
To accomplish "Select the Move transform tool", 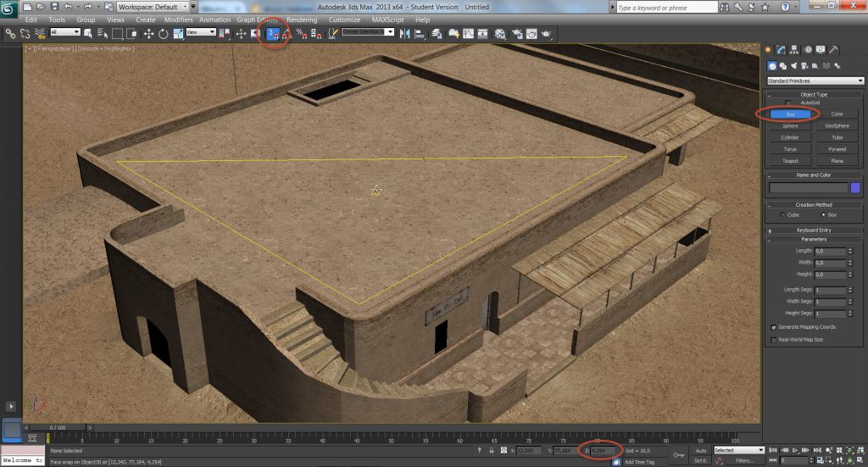I will [148, 34].
